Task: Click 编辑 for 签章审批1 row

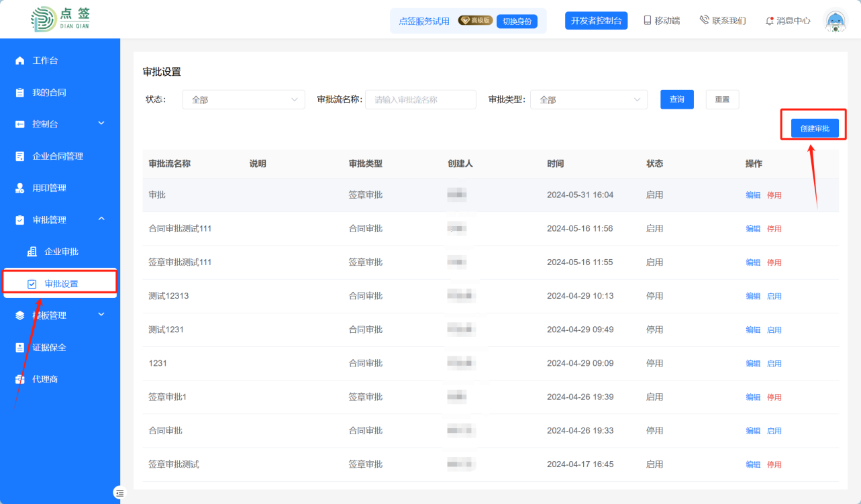Action: pyautogui.click(x=753, y=397)
